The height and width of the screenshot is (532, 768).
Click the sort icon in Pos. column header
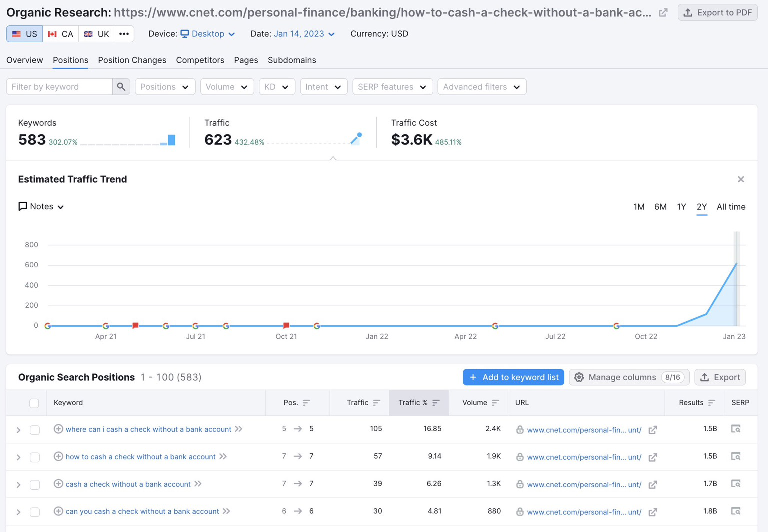tap(306, 403)
